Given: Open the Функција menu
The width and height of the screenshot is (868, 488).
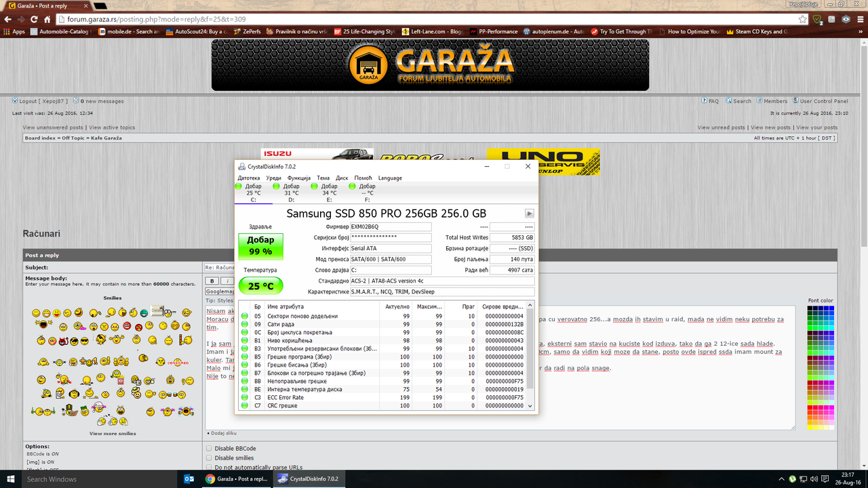Looking at the screenshot, I should point(298,178).
